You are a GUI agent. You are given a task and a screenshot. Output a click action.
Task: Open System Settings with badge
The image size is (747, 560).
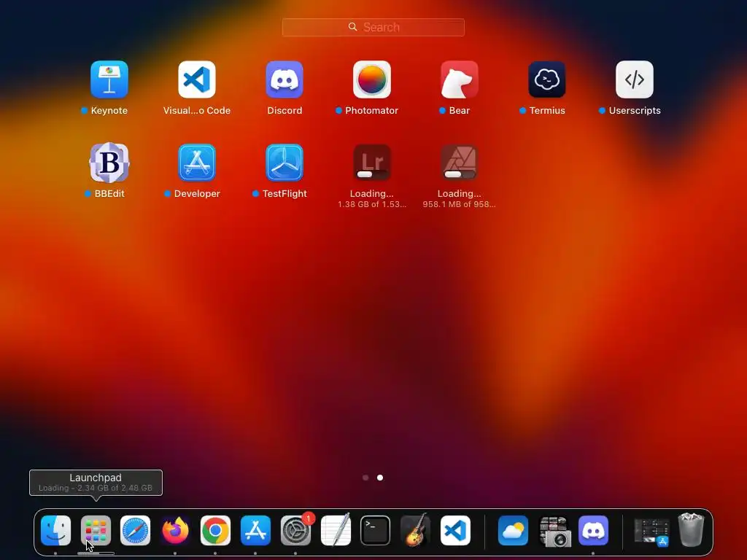[295, 531]
